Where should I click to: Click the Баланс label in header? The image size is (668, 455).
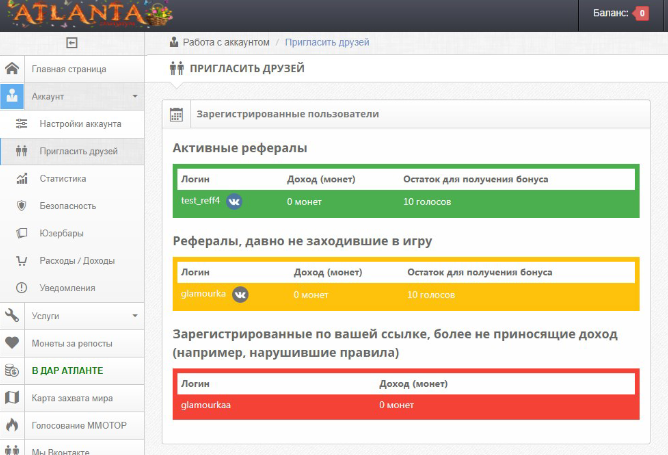pyautogui.click(x=610, y=13)
